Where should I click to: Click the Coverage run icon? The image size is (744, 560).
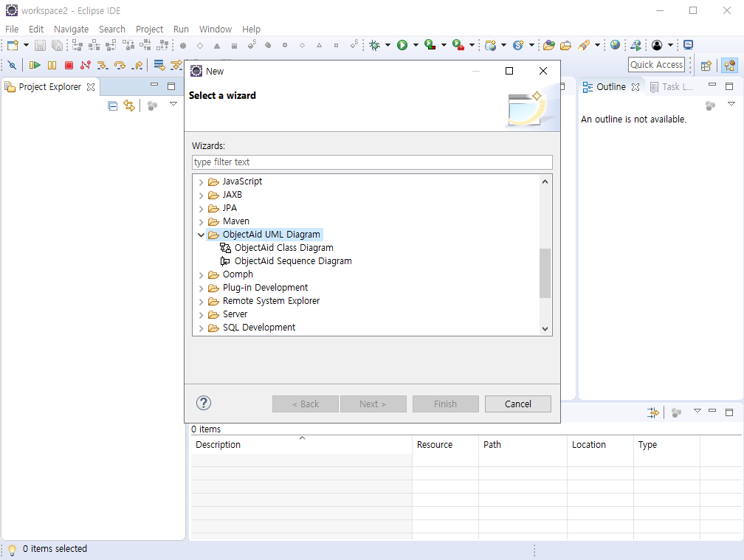pyautogui.click(x=430, y=45)
